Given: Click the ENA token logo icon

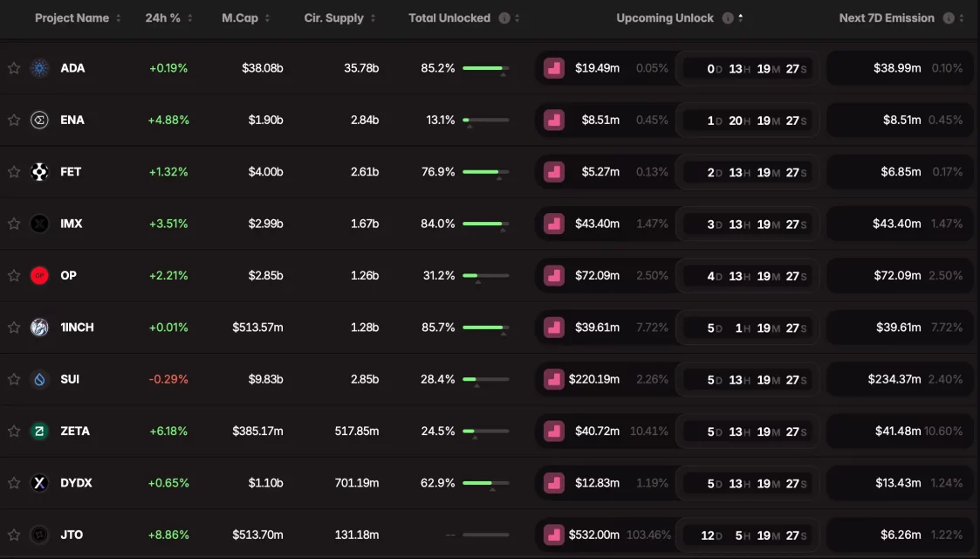Looking at the screenshot, I should tap(40, 120).
